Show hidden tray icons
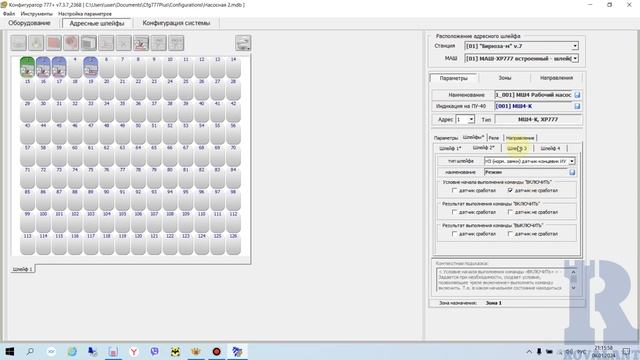 529,351
